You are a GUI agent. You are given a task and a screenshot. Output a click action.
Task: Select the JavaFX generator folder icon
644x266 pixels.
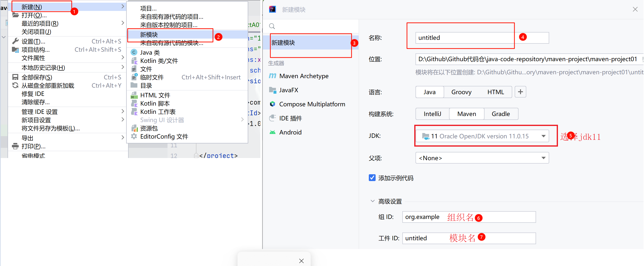pyautogui.click(x=272, y=90)
